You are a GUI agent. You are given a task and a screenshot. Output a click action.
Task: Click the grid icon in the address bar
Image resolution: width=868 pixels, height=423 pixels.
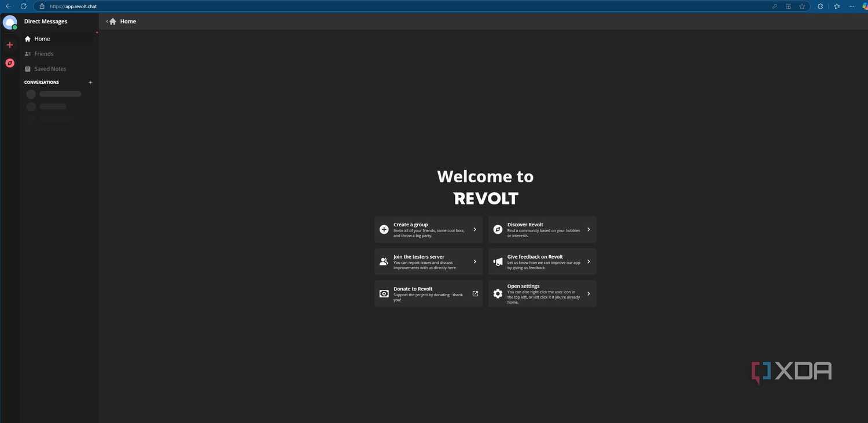point(788,6)
